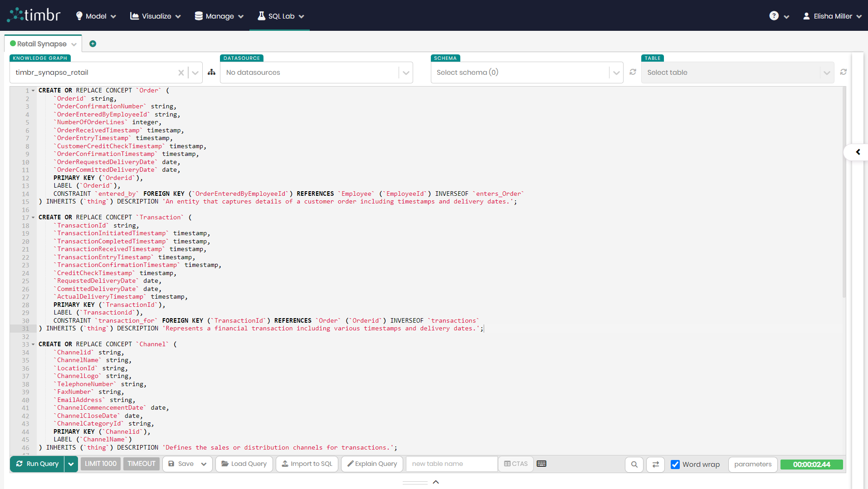This screenshot has width=868, height=489.
Task: Focus the new table name field
Action: [452, 464]
